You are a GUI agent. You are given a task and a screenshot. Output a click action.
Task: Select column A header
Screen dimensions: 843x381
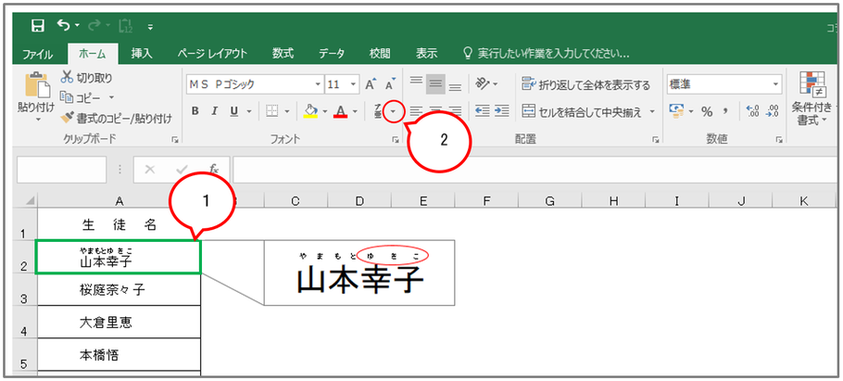(119, 201)
